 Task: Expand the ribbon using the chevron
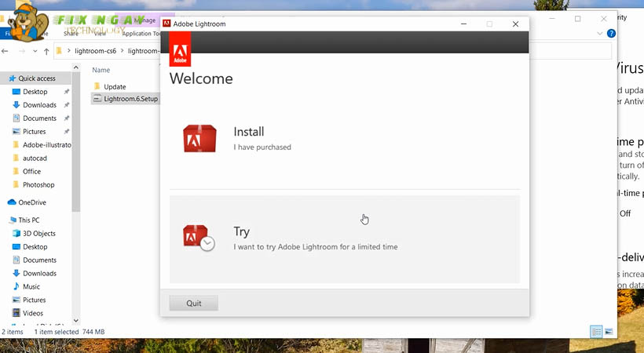(x=600, y=34)
